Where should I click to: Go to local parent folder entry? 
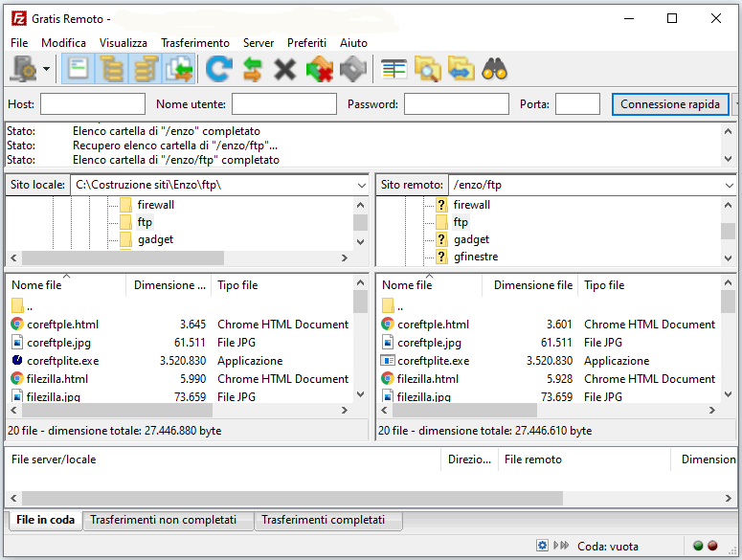pos(23,306)
